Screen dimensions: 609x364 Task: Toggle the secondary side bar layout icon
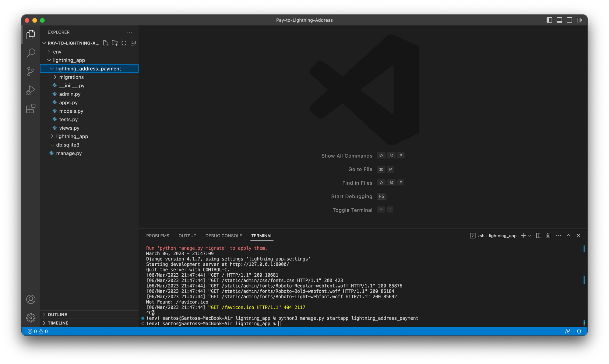569,20
